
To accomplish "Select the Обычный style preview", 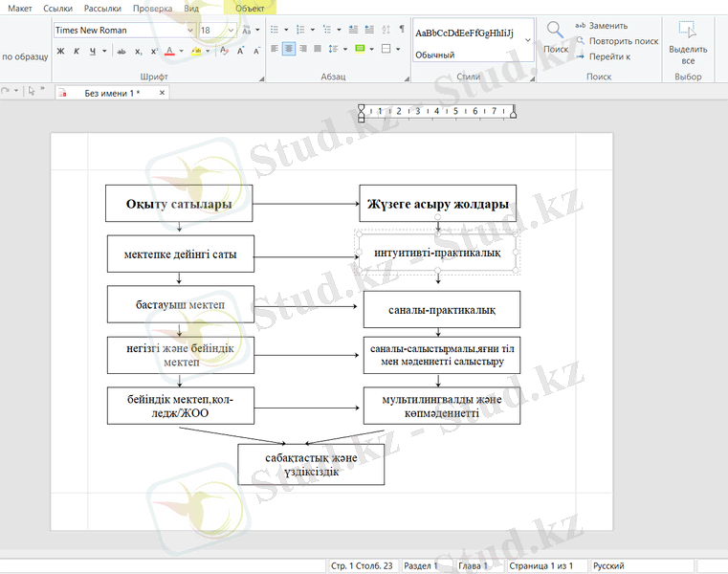I will tap(469, 40).
